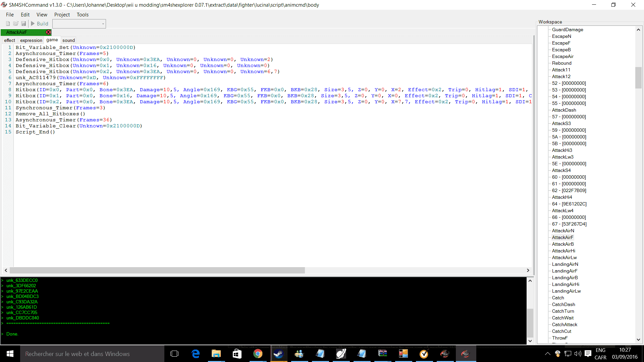This screenshot has width=644, height=362.
Task: Open the View menu
Action: click(42, 15)
